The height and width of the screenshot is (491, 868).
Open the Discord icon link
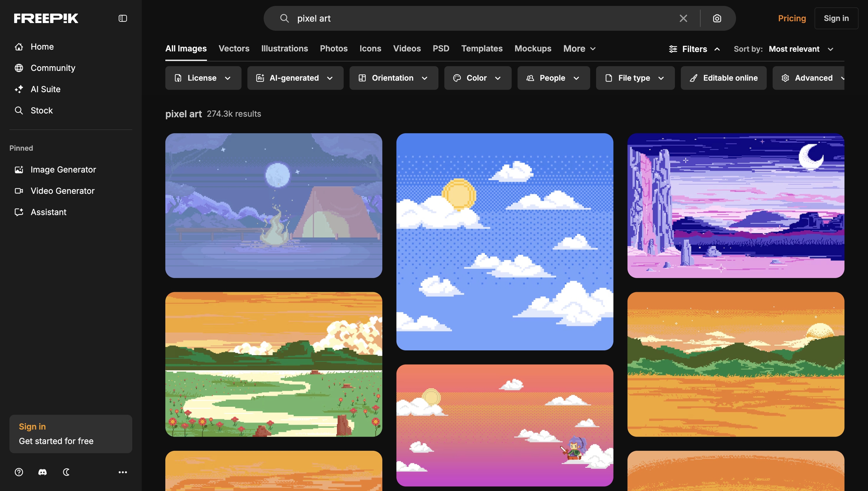[43, 472]
